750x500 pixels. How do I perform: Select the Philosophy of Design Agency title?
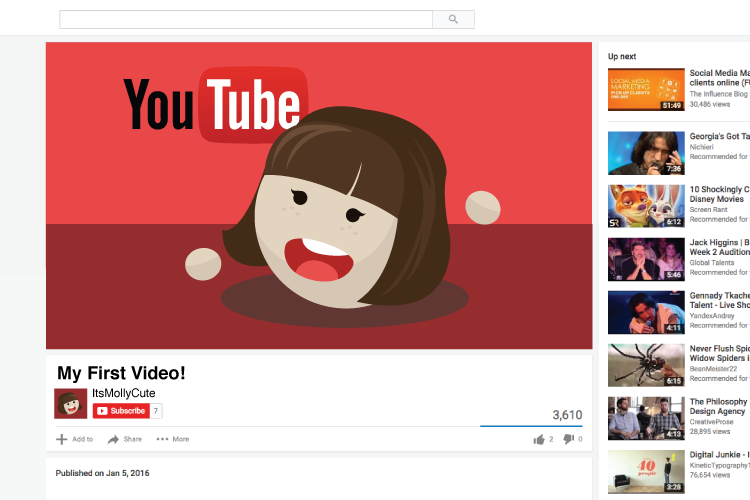tap(718, 407)
